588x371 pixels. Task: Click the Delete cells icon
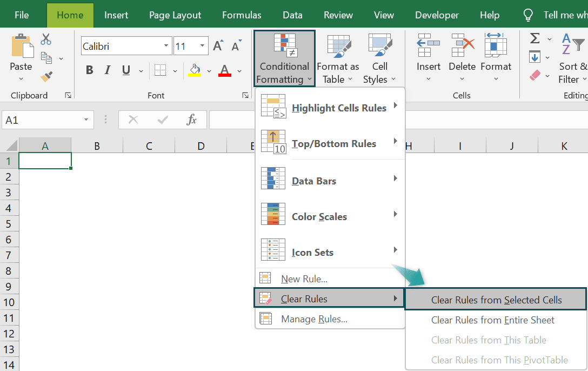tap(463, 45)
